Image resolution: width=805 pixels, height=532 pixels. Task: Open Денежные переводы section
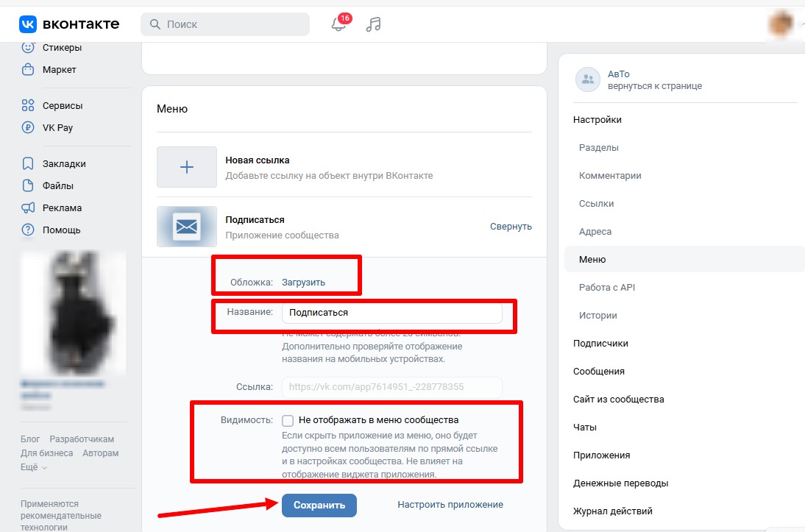pos(621,483)
